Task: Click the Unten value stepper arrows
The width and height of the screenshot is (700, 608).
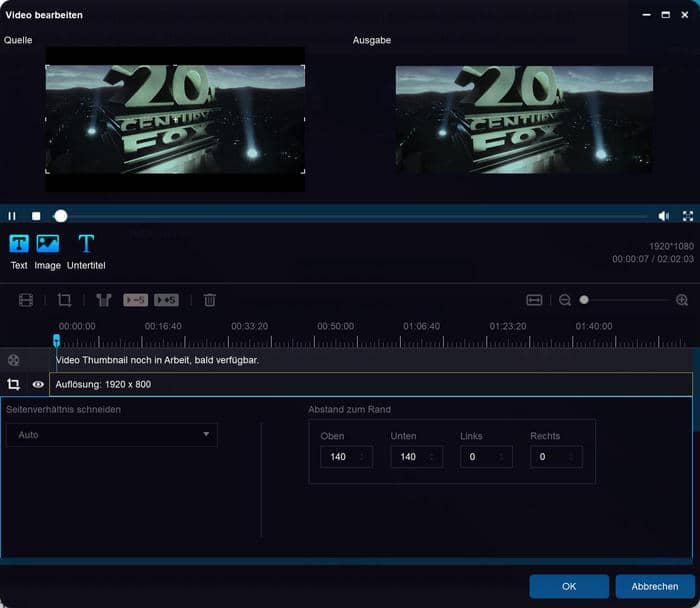Action: pos(431,457)
